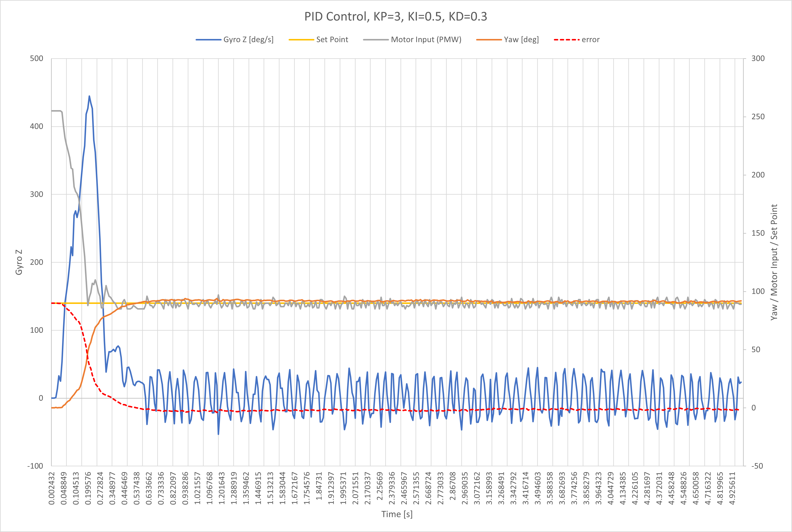The width and height of the screenshot is (792, 532).
Task: Click the orange Yaw legend line swatch
Action: [489, 40]
